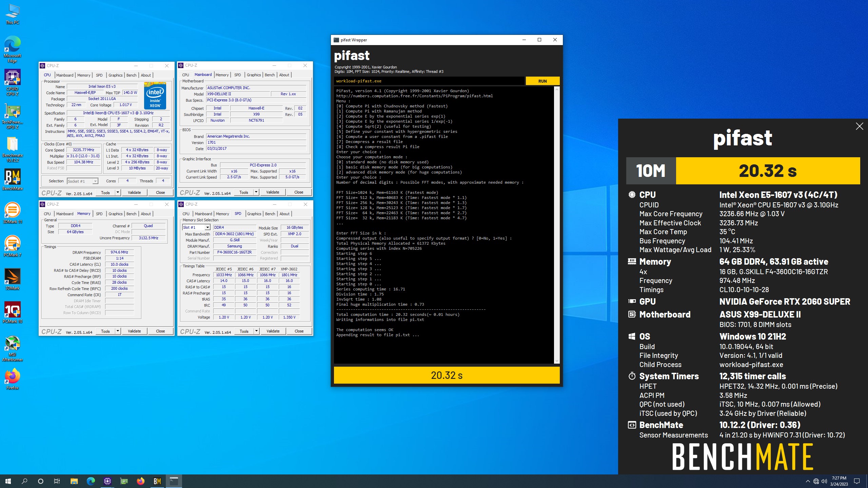The image size is (868, 488).
Task: Click Tools button in Memory CPU-Z window
Action: point(105,331)
